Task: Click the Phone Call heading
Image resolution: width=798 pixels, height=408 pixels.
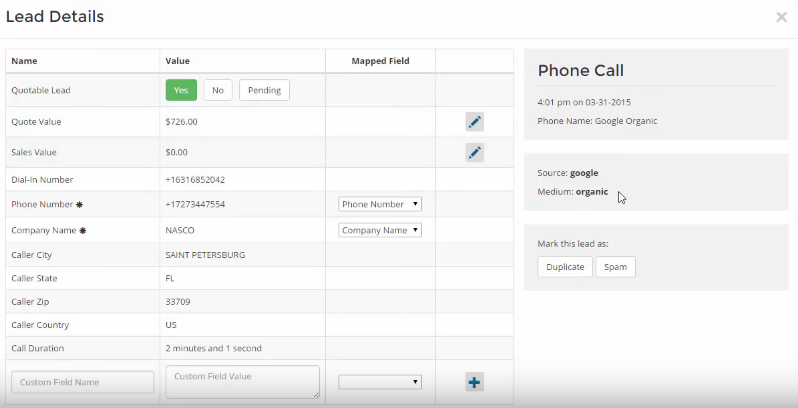Action: pyautogui.click(x=581, y=70)
